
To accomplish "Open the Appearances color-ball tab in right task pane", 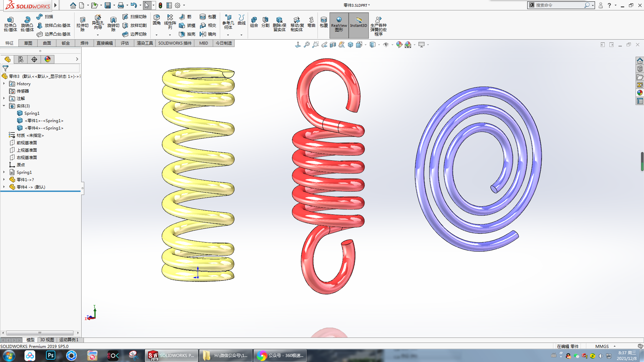I will pyautogui.click(x=640, y=93).
